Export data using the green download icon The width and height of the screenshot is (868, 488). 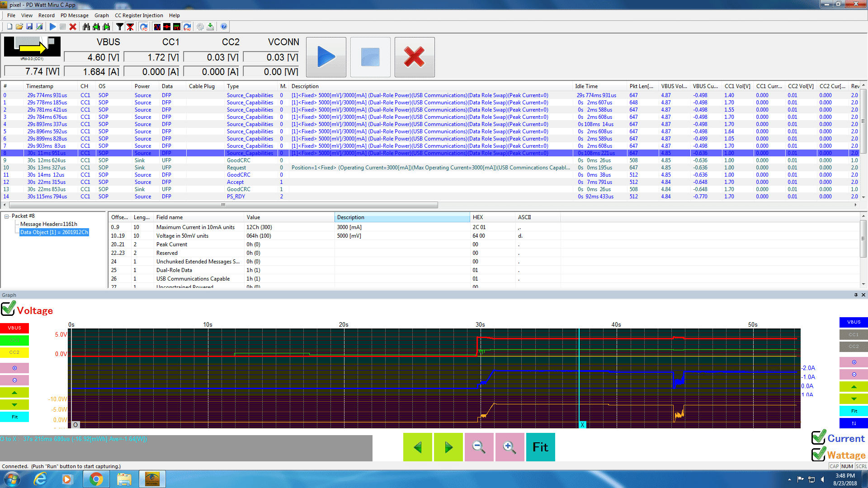point(210,27)
